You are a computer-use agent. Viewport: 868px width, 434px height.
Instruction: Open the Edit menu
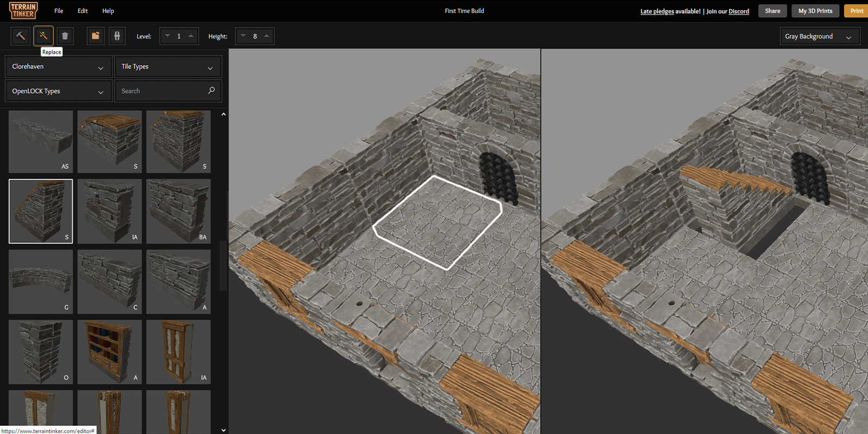82,11
